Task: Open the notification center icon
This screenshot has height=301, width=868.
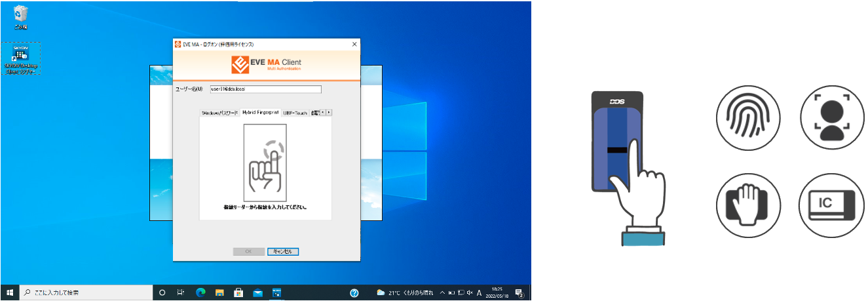Action: (x=519, y=293)
